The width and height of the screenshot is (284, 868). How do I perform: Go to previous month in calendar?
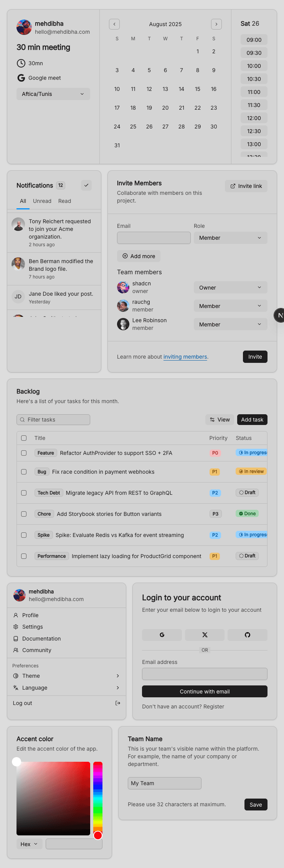pos(114,24)
